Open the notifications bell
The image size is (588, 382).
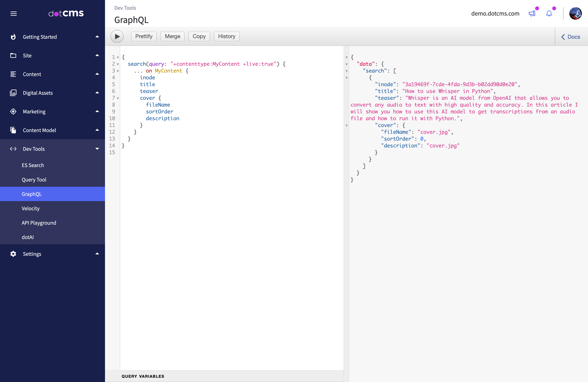[549, 14]
